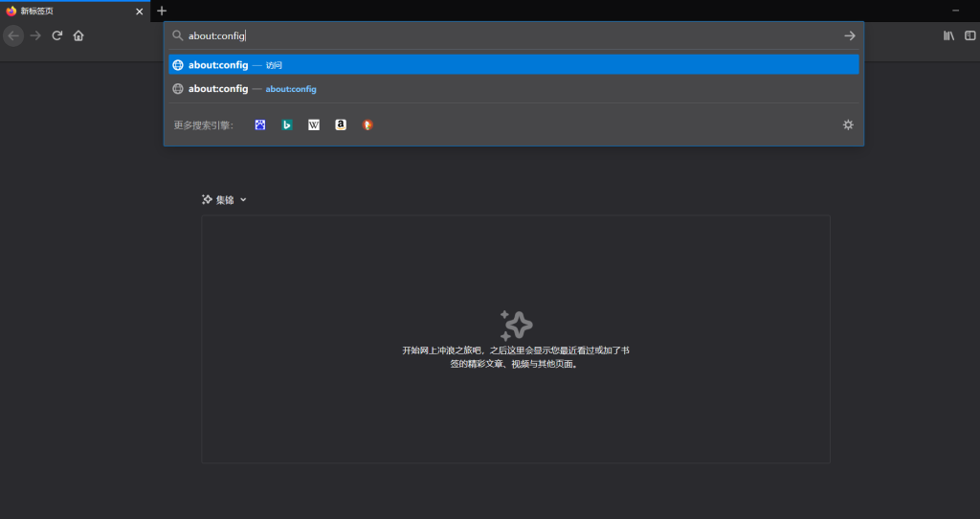The width and height of the screenshot is (980, 519).
Task: Select the Amazon search engine icon
Action: 341,124
